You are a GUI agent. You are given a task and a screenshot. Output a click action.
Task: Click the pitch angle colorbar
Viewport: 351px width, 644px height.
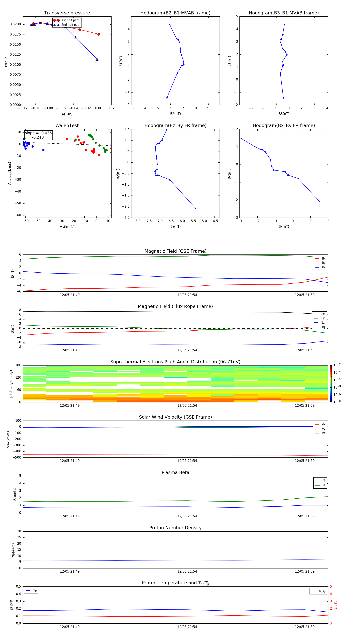(x=331, y=383)
